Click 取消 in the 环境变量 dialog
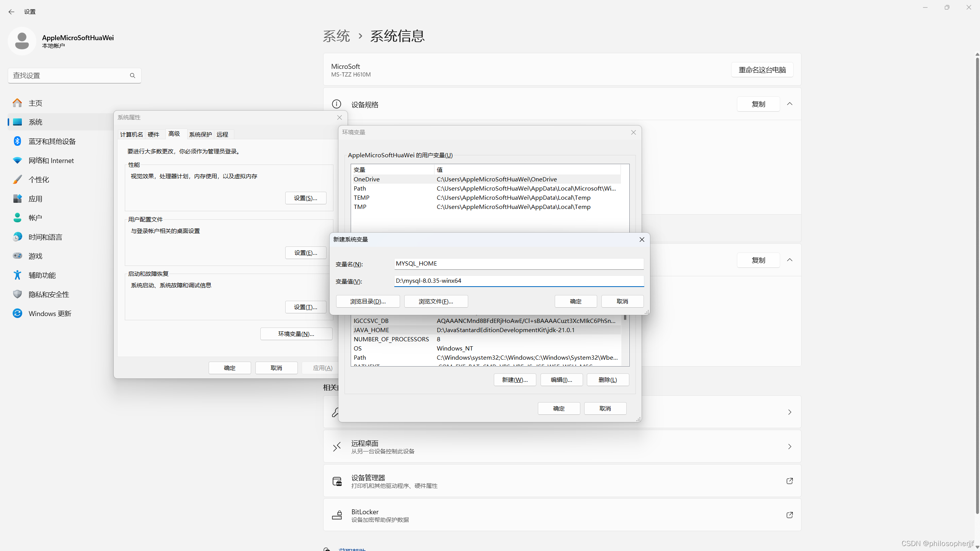The image size is (980, 551). point(605,409)
